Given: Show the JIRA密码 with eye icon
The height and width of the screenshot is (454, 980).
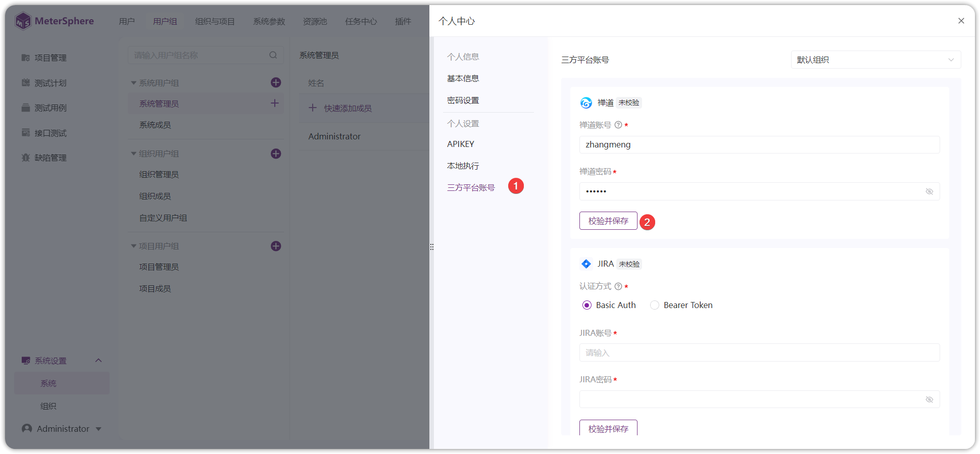Looking at the screenshot, I should coord(929,399).
